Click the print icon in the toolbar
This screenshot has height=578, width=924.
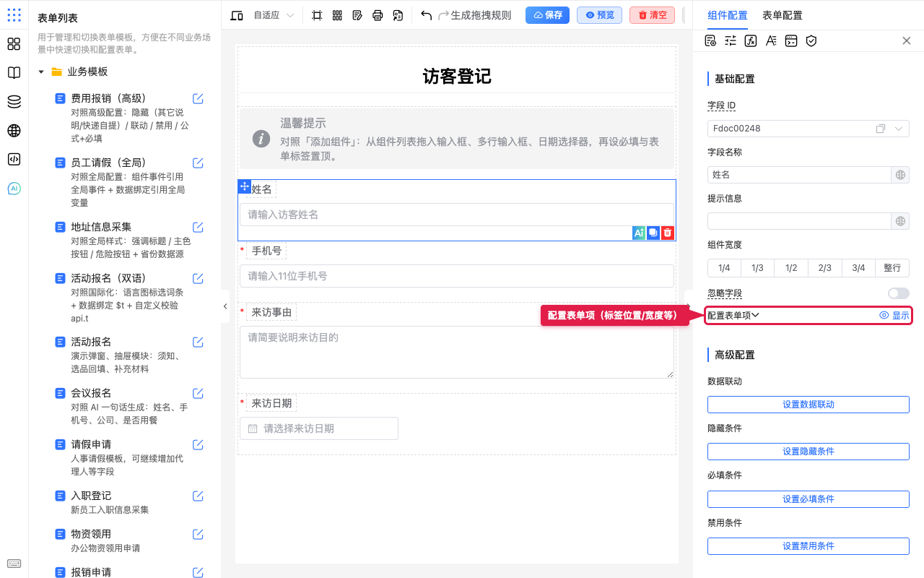click(378, 15)
